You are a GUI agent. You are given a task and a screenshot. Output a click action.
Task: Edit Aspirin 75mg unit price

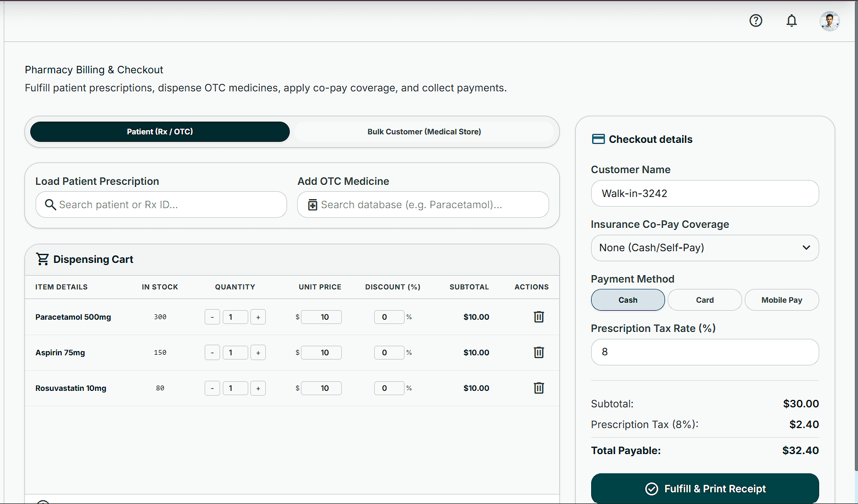click(x=321, y=353)
